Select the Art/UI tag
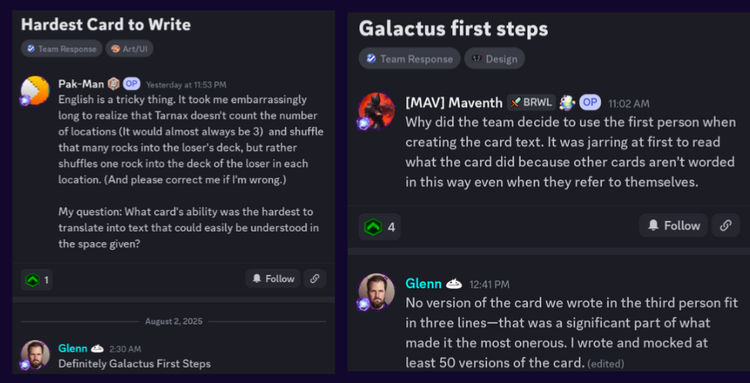This screenshot has height=383, width=750. (129, 49)
